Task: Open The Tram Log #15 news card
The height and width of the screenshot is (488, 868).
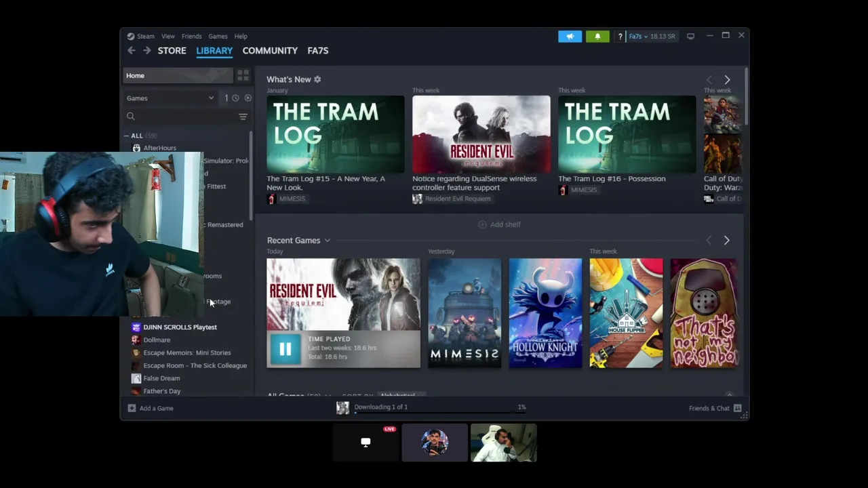Action: tap(336, 134)
